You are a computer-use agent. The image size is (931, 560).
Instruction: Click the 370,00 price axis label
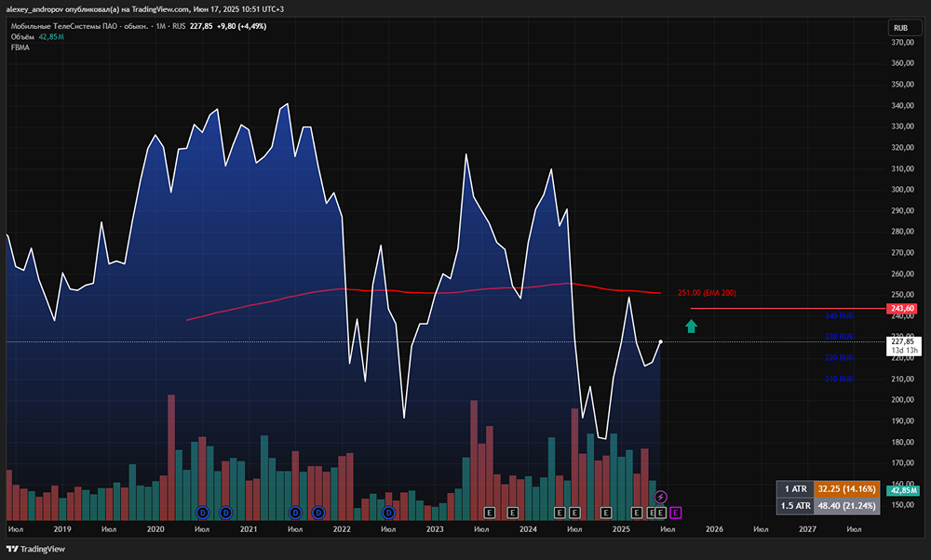902,43
